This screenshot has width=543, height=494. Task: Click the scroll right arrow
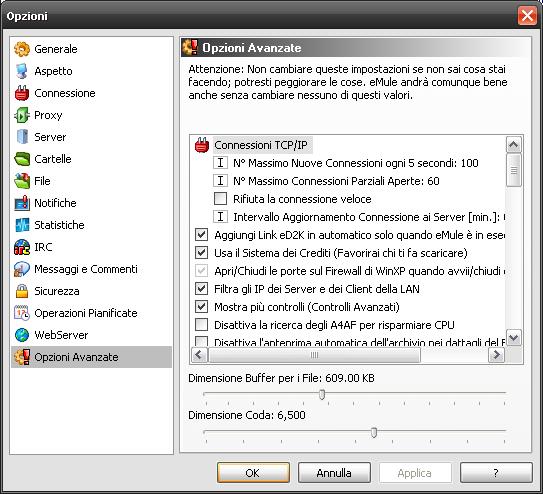[496, 354]
